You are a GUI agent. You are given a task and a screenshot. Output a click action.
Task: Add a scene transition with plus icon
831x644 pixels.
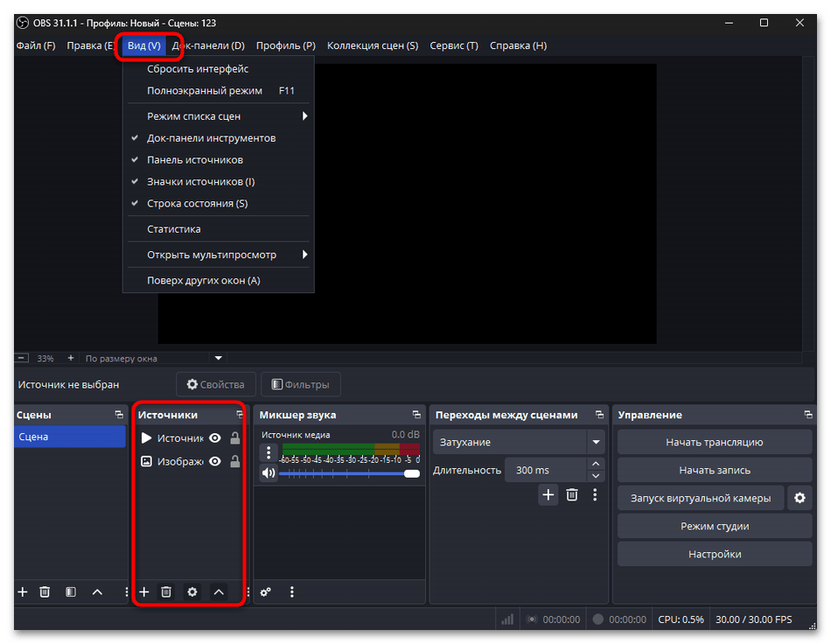[548, 494]
